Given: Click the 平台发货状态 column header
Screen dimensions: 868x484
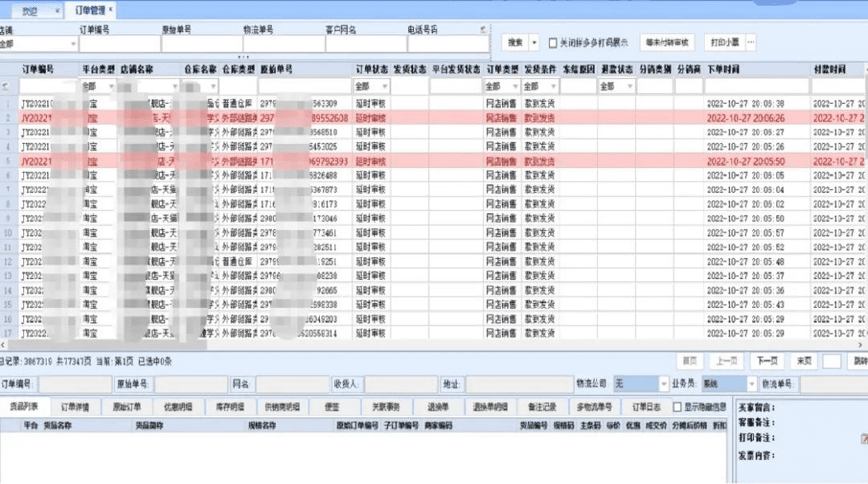Looking at the screenshot, I should point(457,69).
